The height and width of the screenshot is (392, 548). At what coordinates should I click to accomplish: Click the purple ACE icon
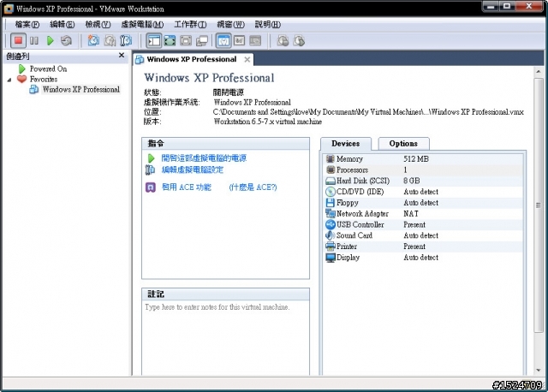pos(151,187)
